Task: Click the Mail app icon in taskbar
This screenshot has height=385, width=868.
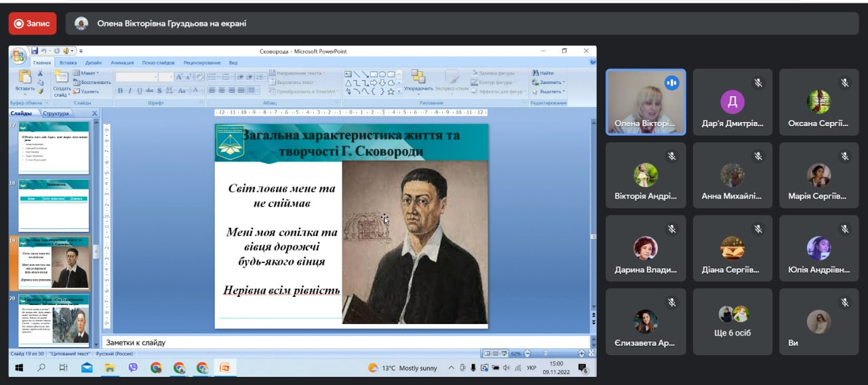Action: (x=87, y=368)
